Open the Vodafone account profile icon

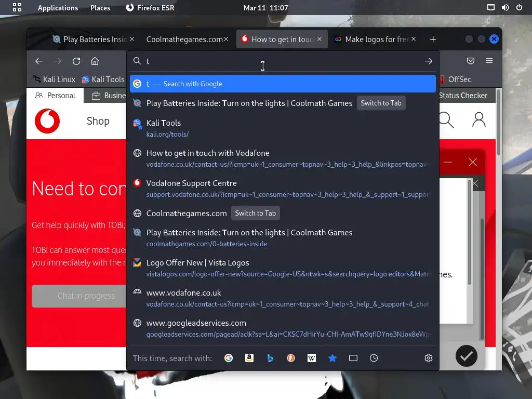pos(478,120)
